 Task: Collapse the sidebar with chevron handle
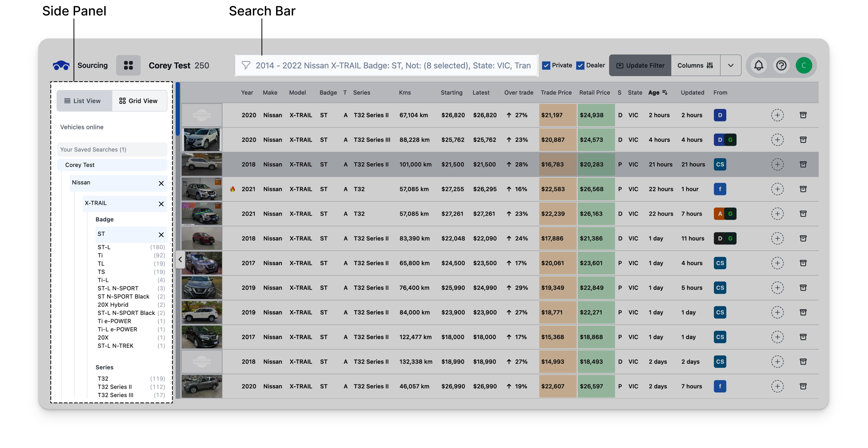[180, 259]
